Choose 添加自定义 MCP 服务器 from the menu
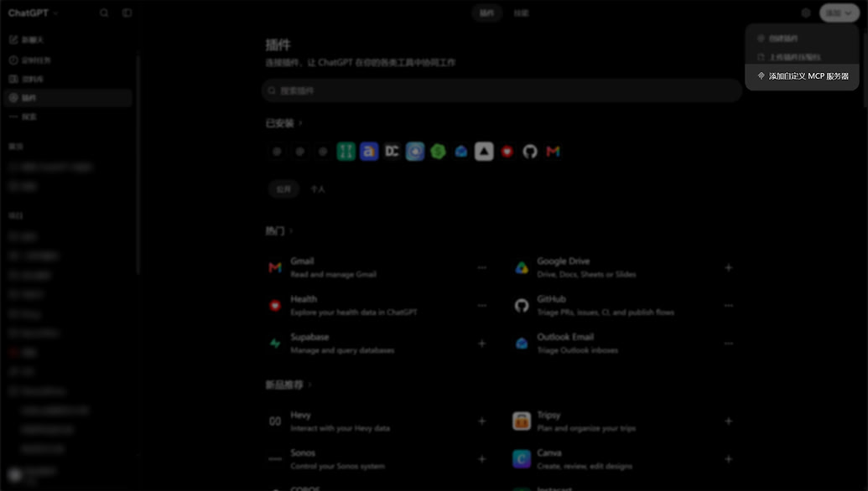The height and width of the screenshot is (491, 868). (x=802, y=76)
